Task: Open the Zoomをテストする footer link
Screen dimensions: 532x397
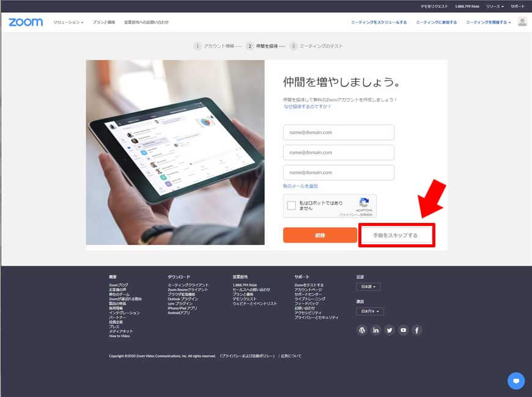Action: click(309, 285)
